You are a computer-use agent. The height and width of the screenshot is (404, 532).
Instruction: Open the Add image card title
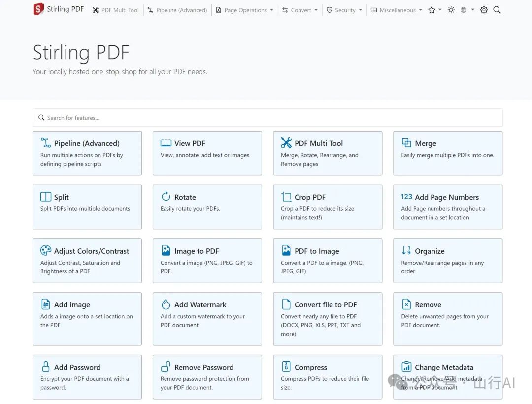point(72,304)
